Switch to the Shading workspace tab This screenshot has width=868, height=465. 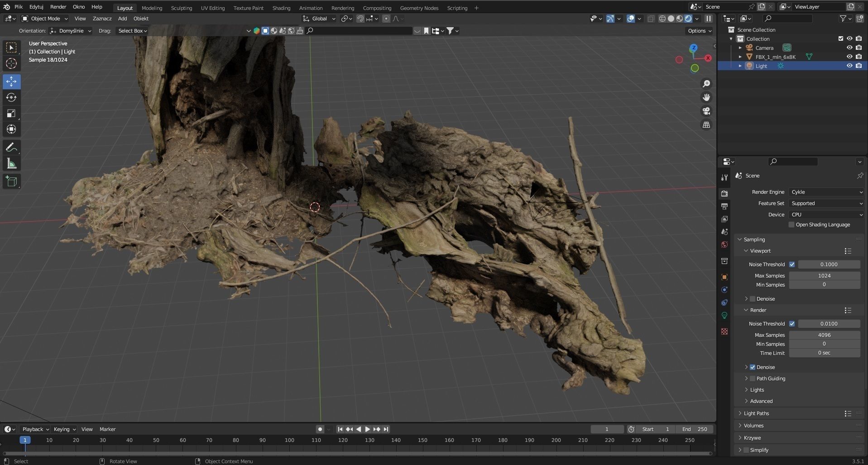click(281, 8)
